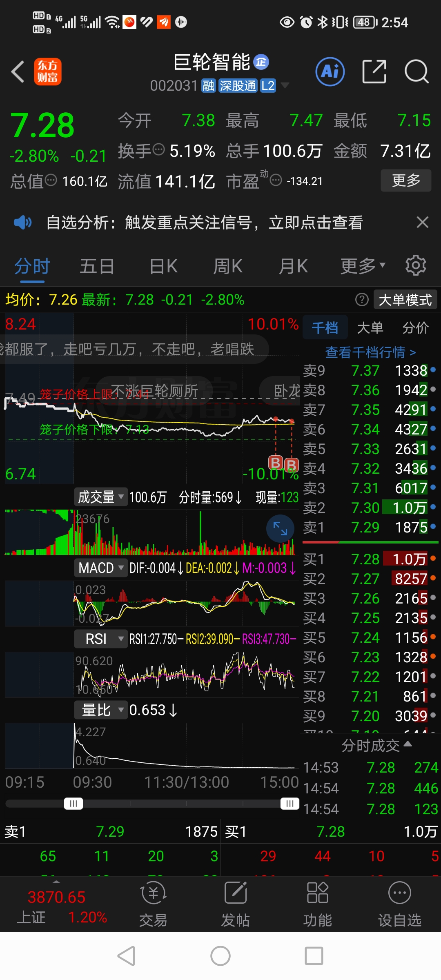Tap the 融 margin badge
The image size is (441, 980).
pos(208,86)
